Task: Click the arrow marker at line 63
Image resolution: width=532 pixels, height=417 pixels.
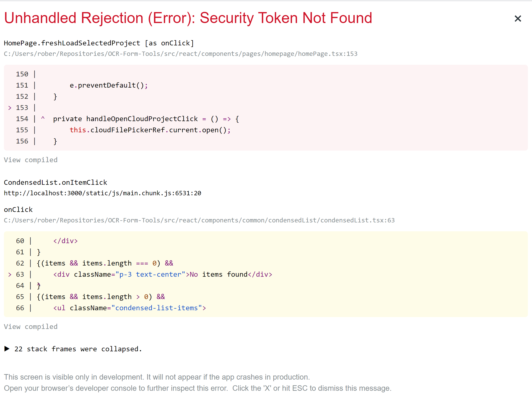Action: (10, 274)
